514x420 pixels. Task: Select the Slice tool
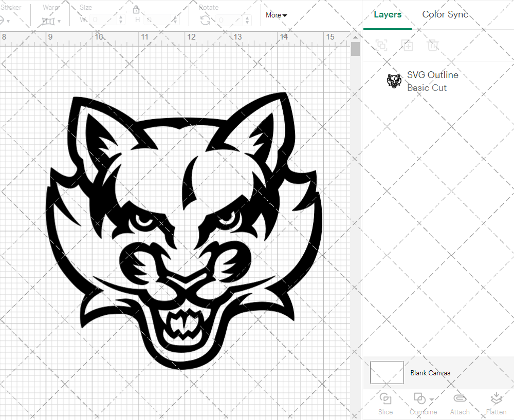385,404
